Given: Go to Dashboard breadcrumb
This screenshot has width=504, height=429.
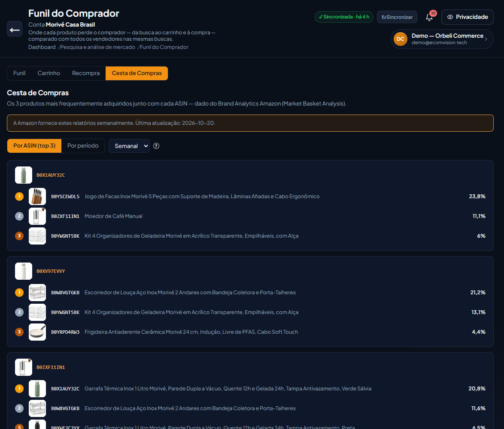Looking at the screenshot, I should point(42,47).
